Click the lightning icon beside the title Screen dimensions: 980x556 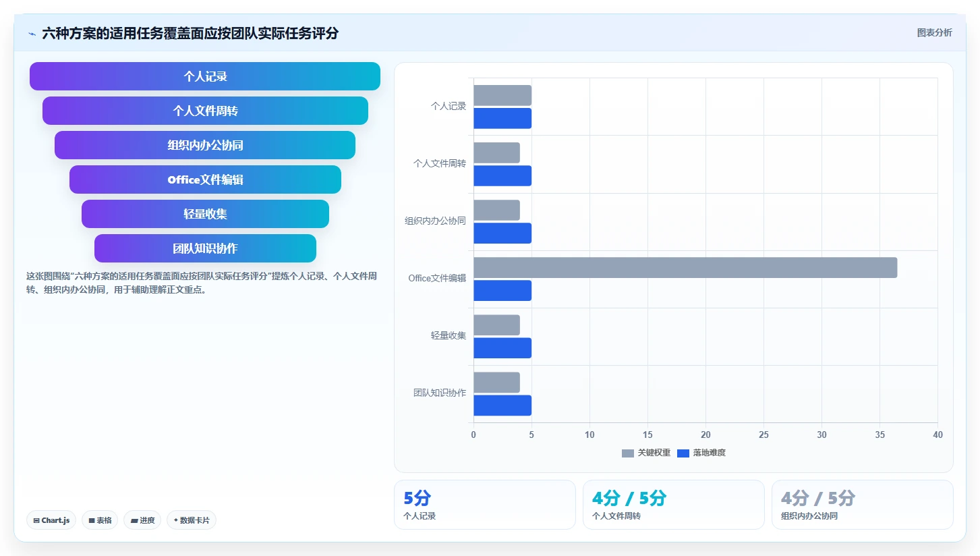[32, 33]
